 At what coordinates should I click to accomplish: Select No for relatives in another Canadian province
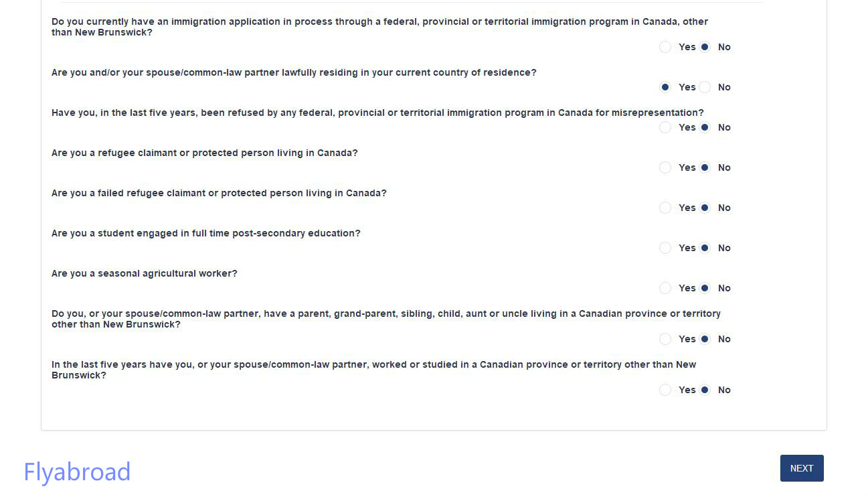(x=705, y=339)
